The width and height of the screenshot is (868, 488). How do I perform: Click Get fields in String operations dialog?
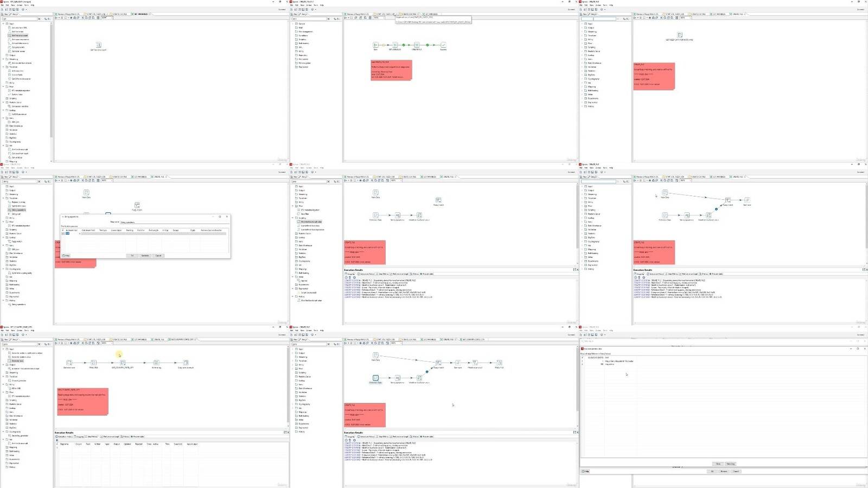click(x=145, y=256)
